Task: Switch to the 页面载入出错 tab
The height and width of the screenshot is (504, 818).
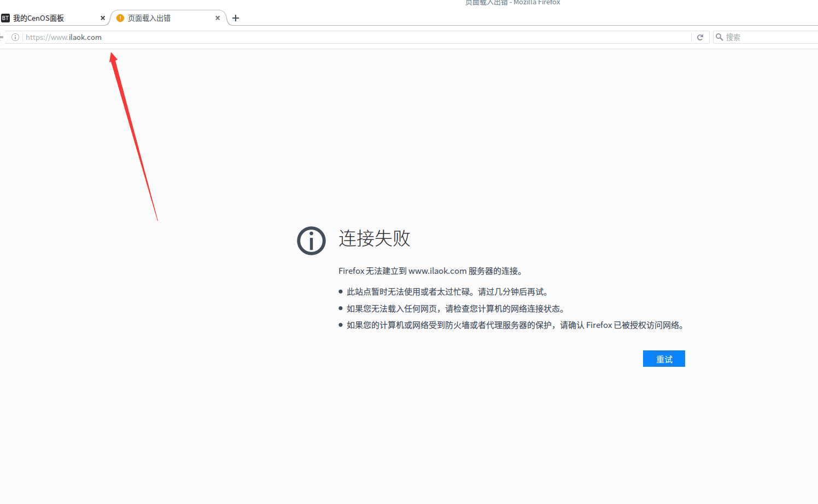Action: [168, 18]
